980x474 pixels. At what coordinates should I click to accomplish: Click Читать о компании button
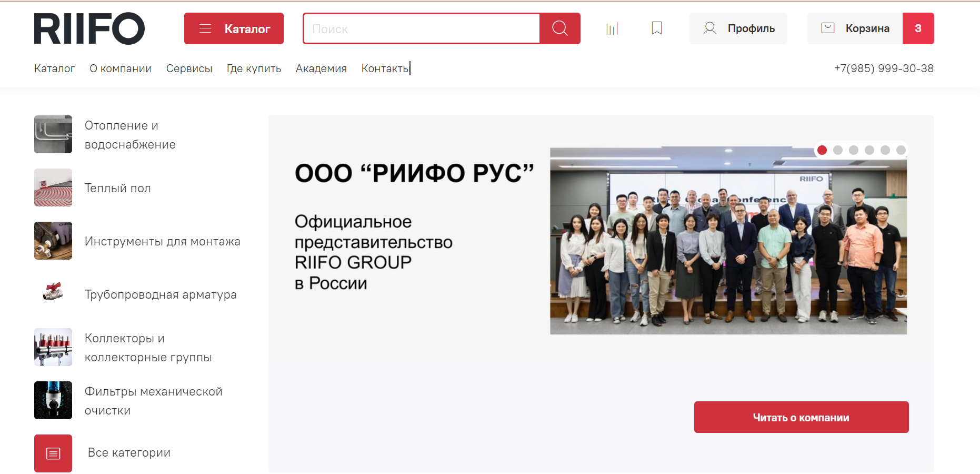coord(801,417)
